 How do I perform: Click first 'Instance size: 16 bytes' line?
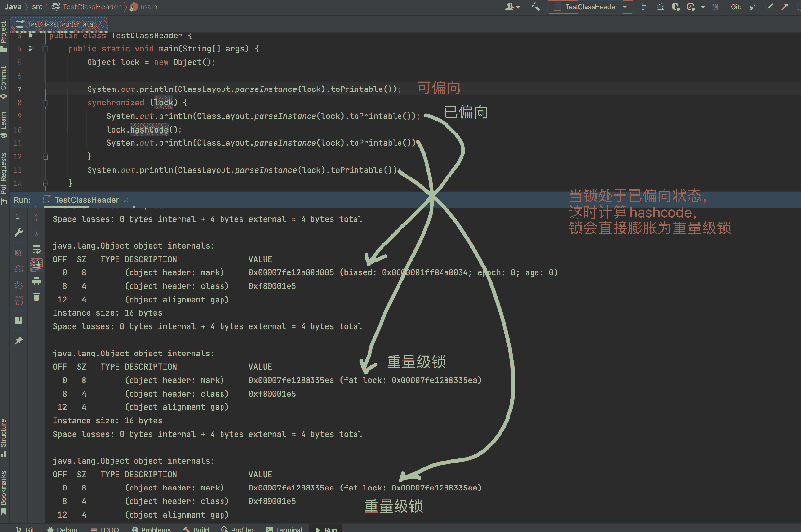tap(108, 313)
